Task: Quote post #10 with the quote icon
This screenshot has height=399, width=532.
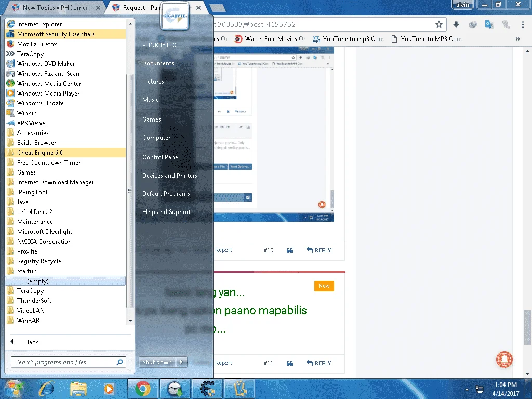Action: tap(290, 250)
